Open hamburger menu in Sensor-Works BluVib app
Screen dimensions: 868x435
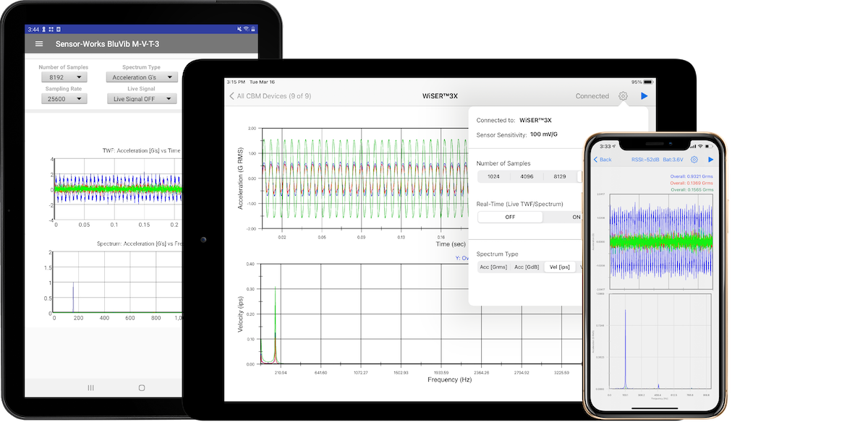(39, 44)
